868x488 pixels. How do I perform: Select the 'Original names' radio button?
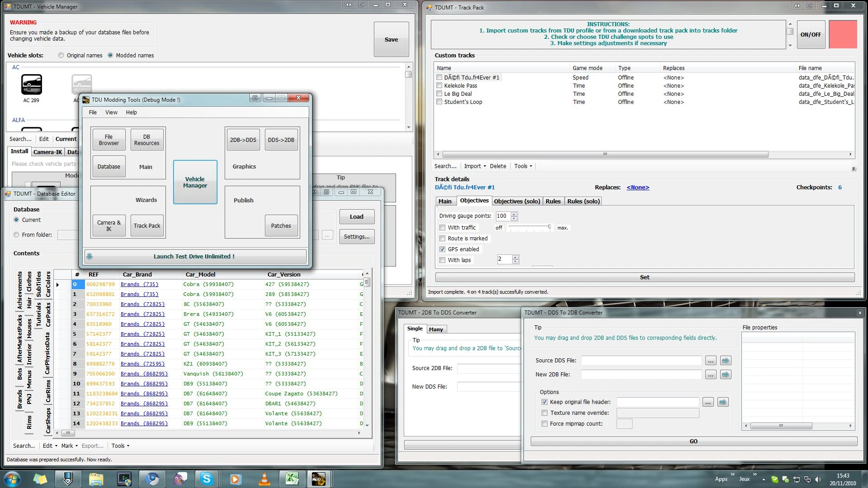click(61, 55)
